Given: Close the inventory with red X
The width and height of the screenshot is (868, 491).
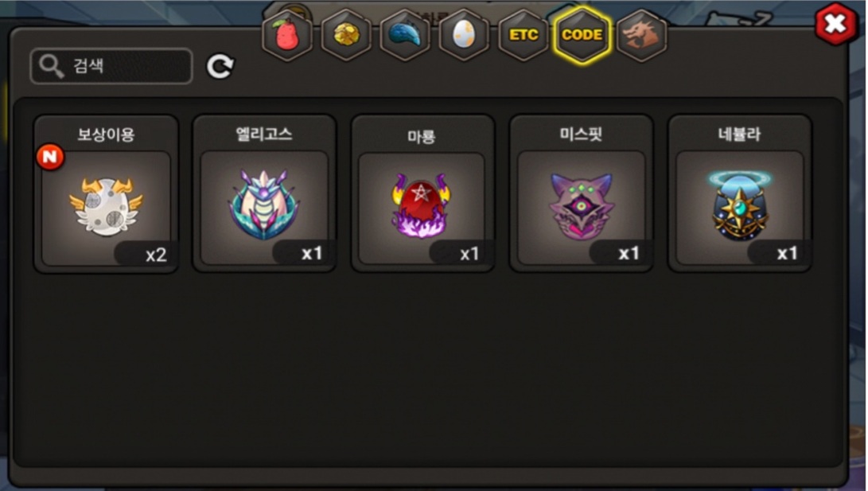Looking at the screenshot, I should [x=835, y=25].
